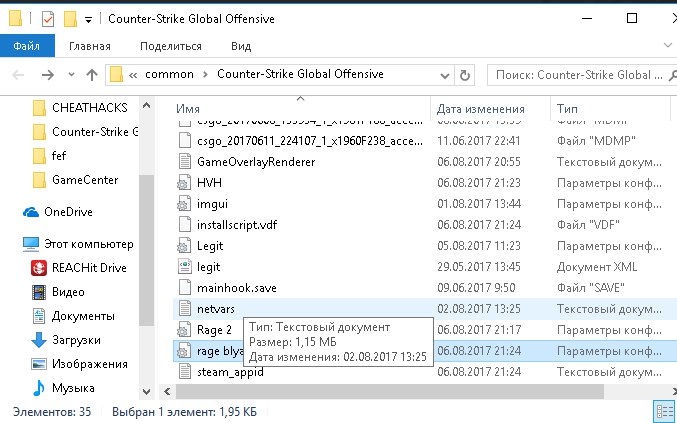The width and height of the screenshot is (677, 423).
Task: Click the 06.08.2017 20:55 date cell
Action: (x=479, y=162)
